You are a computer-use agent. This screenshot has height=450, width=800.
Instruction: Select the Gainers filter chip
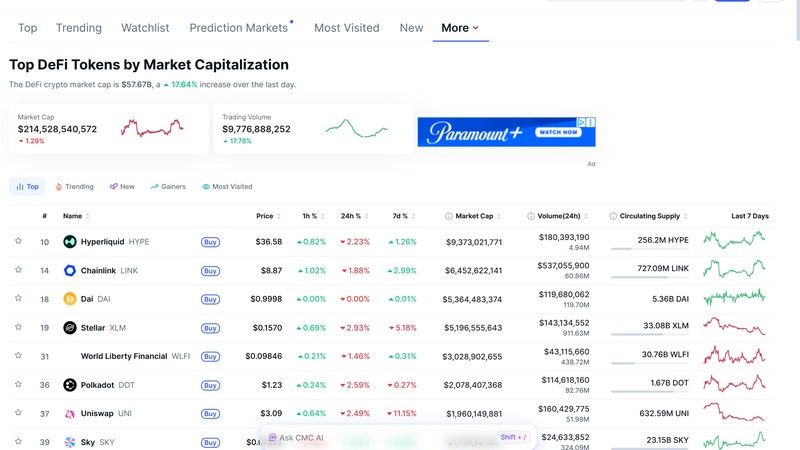pyautogui.click(x=168, y=187)
